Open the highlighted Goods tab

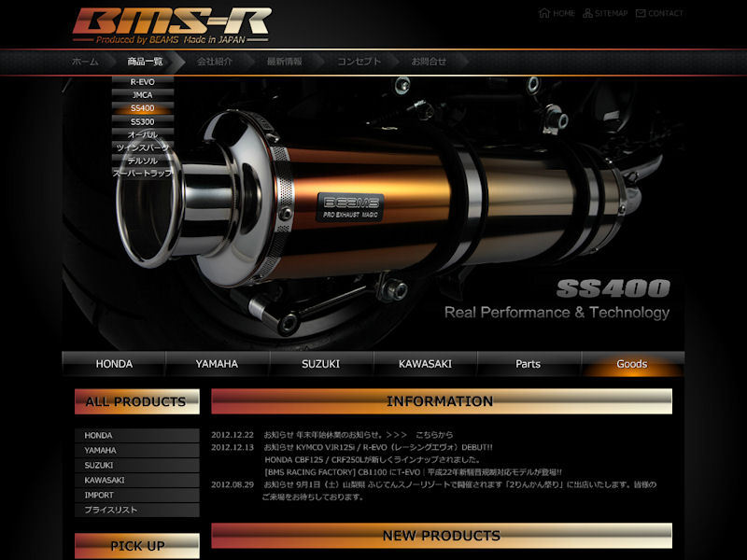pyautogui.click(x=632, y=364)
